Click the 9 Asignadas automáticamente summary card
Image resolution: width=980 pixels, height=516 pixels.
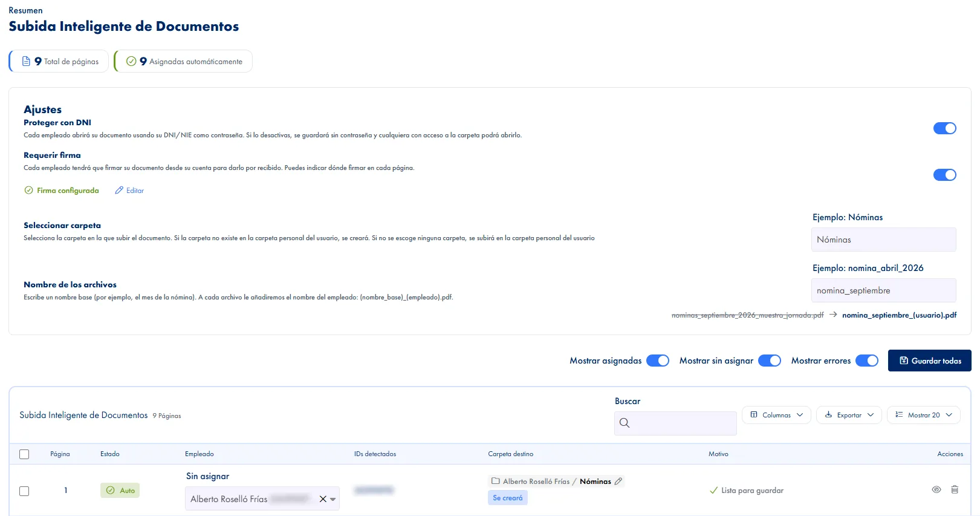(183, 61)
